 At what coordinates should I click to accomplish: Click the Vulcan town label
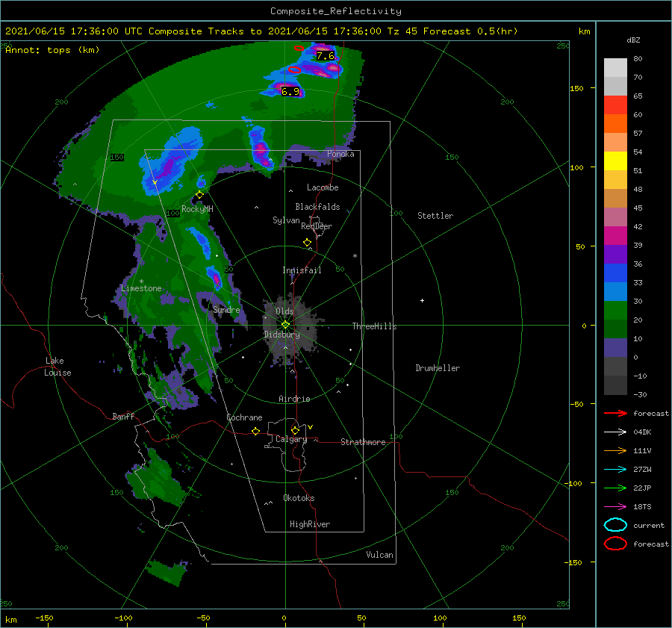pyautogui.click(x=379, y=555)
